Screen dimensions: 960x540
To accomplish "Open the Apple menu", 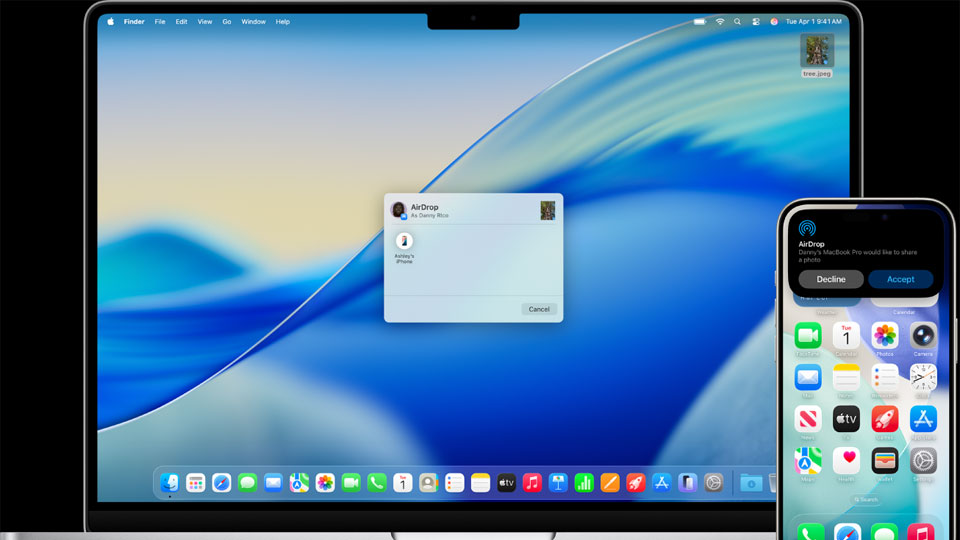I will tap(110, 21).
